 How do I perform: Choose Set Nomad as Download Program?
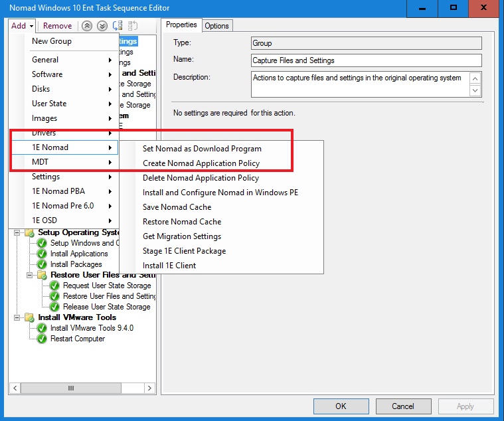click(x=202, y=149)
